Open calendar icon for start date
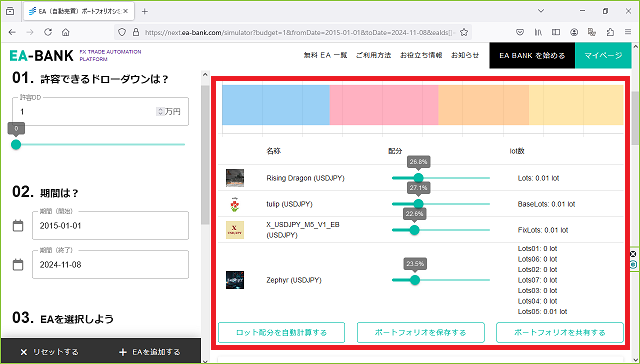The width and height of the screenshot is (640, 364). coord(18,226)
